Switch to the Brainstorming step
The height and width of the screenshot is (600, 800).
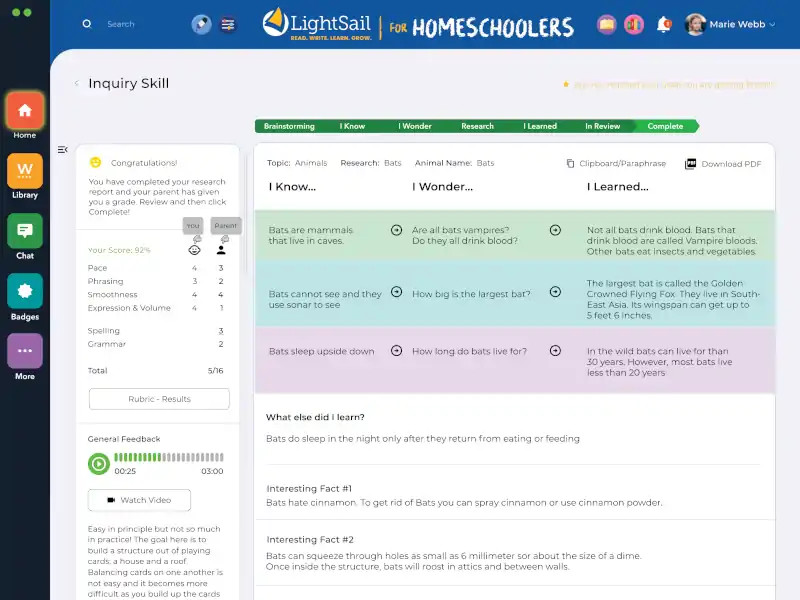click(x=289, y=126)
